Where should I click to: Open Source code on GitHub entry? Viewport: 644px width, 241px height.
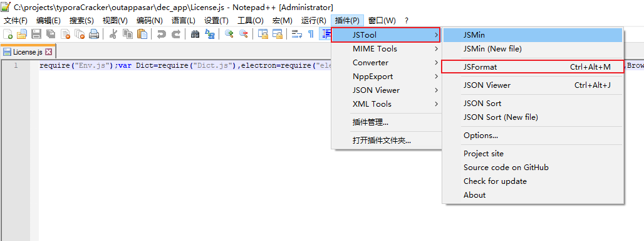click(532, 168)
